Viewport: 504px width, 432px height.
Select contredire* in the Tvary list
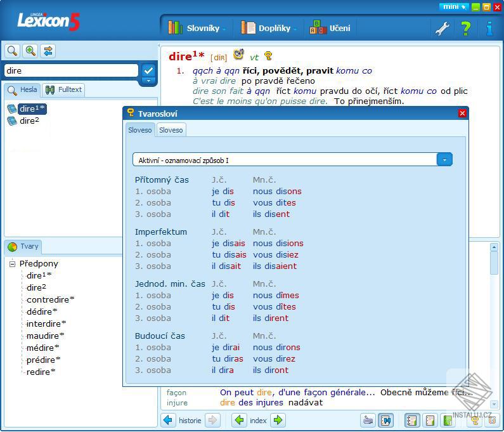[x=50, y=299]
